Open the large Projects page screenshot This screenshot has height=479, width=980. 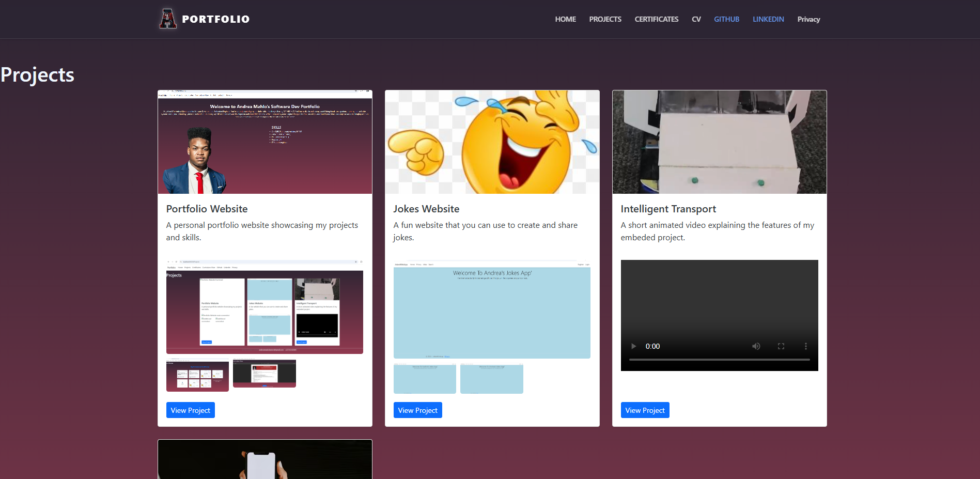[265, 307]
